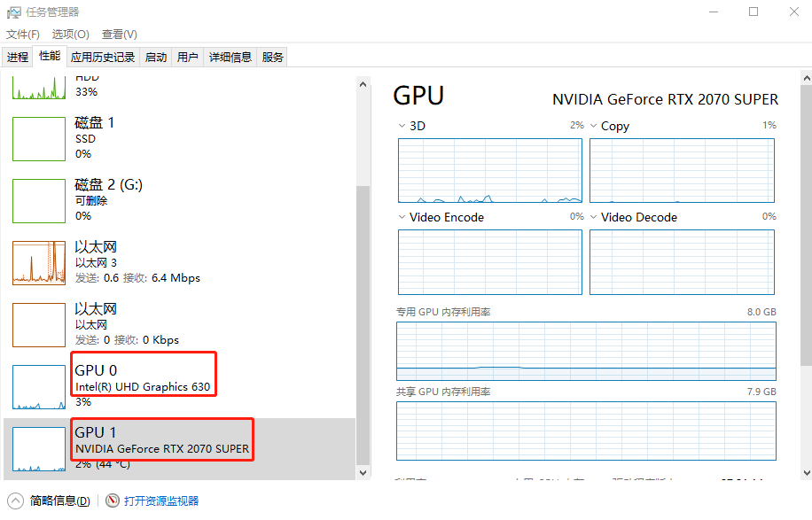Click the sidebar scrollbar thumb
The image size is (812, 520).
pyautogui.click(x=363, y=325)
